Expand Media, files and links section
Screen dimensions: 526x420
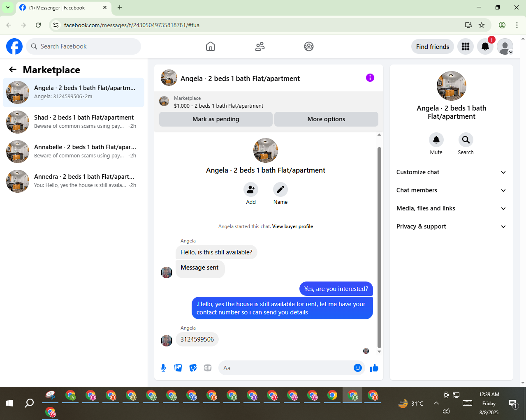tap(451, 208)
